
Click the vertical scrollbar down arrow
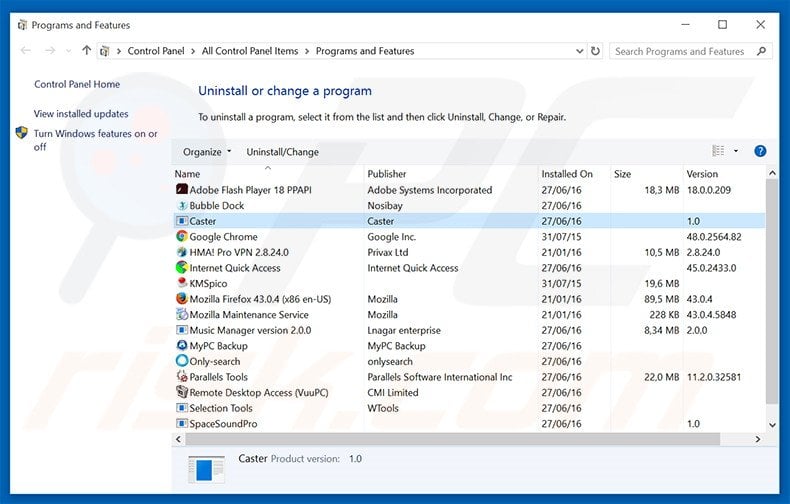click(x=772, y=425)
